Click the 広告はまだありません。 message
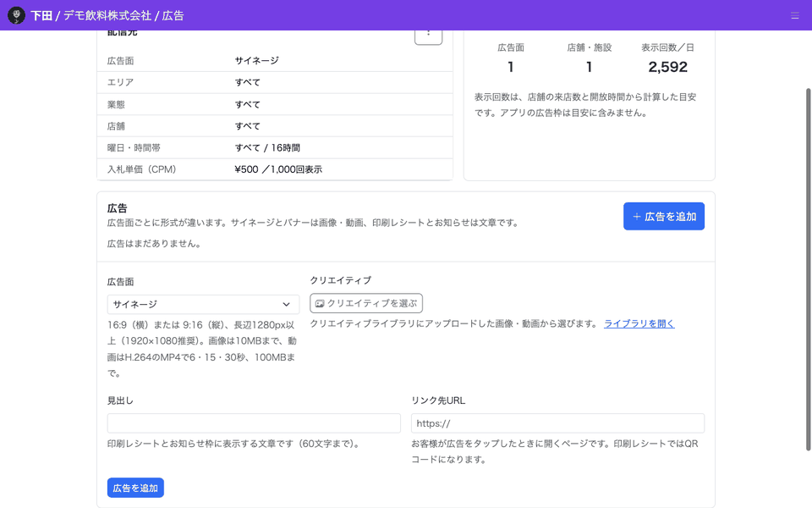812x508 pixels. (154, 244)
